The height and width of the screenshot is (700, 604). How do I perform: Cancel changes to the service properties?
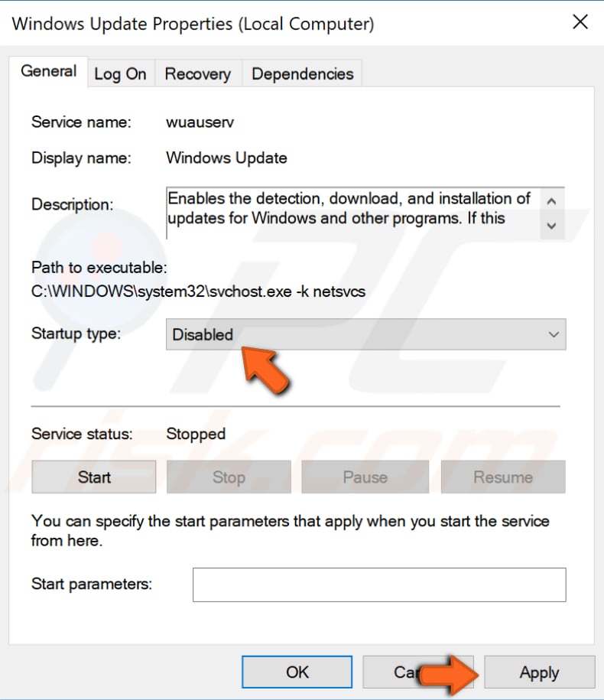(x=418, y=672)
